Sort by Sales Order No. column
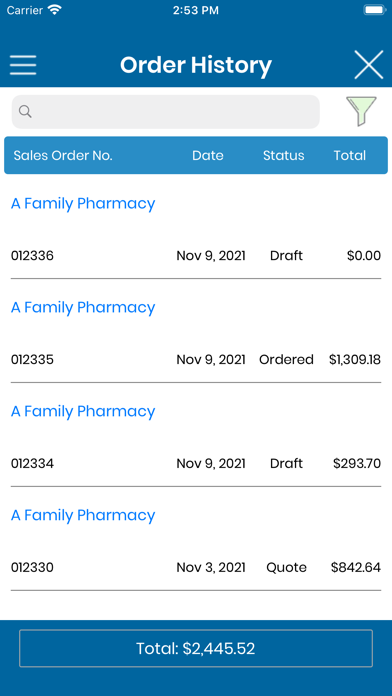This screenshot has width=392, height=696. click(x=63, y=155)
